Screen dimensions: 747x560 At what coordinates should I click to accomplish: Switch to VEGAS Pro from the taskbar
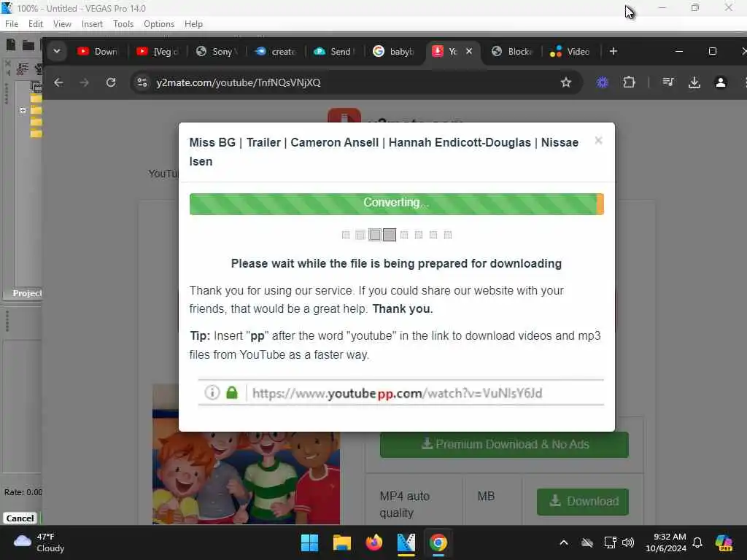click(x=406, y=542)
